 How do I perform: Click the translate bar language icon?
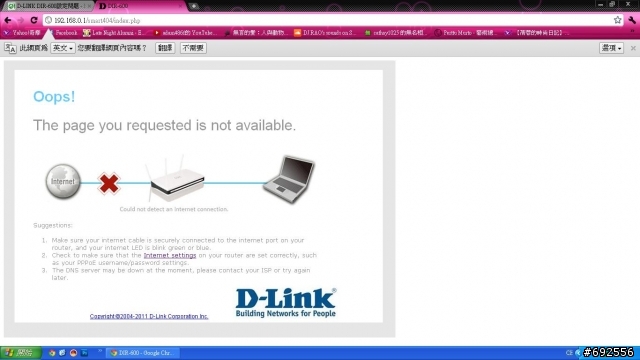click(10, 48)
